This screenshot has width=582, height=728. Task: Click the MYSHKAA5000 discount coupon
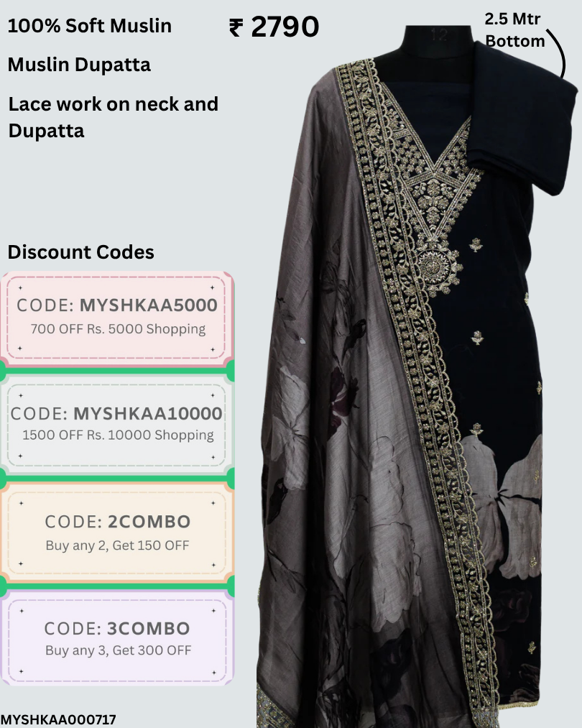click(117, 317)
